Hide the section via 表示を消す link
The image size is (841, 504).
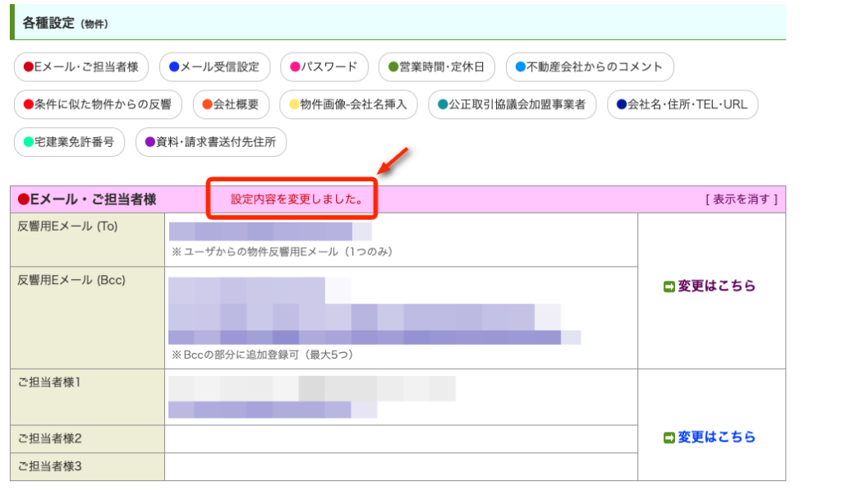741,199
